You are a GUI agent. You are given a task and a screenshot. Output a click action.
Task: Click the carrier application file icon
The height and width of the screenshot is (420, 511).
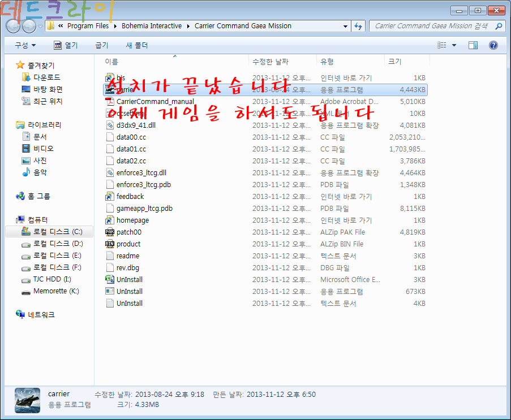110,89
